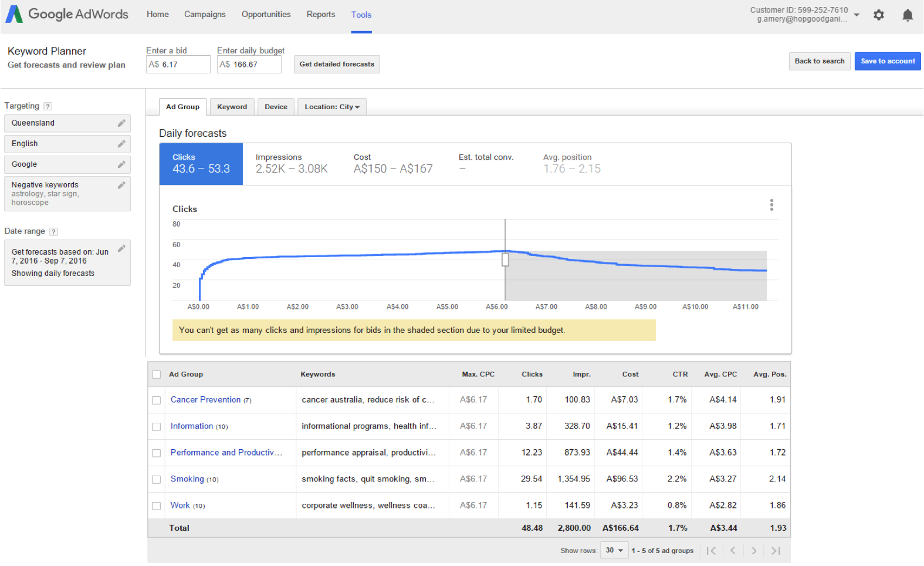924x566 pixels.
Task: Click Save to account button
Action: [x=887, y=61]
